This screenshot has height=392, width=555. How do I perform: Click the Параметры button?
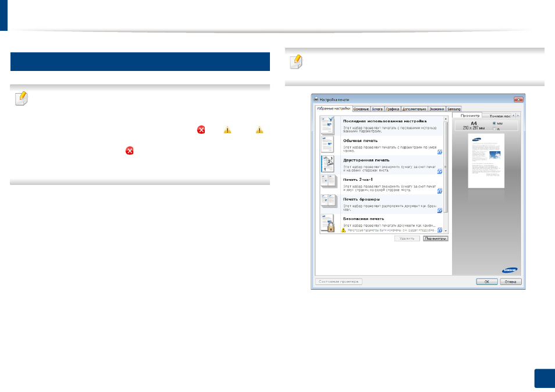coord(435,238)
